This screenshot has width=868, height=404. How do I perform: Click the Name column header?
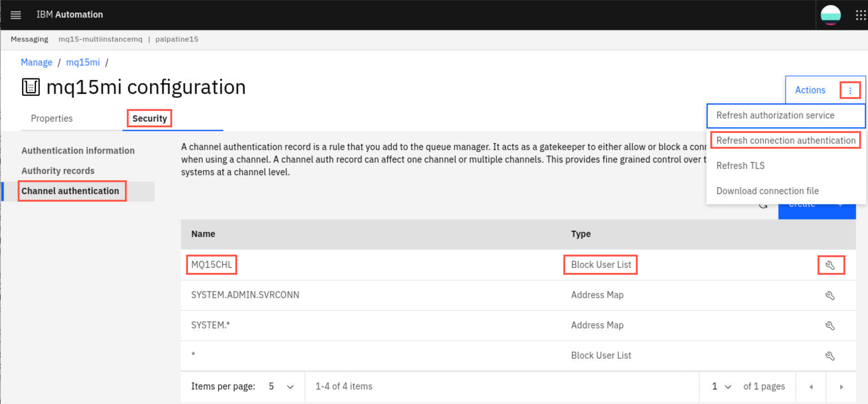203,234
